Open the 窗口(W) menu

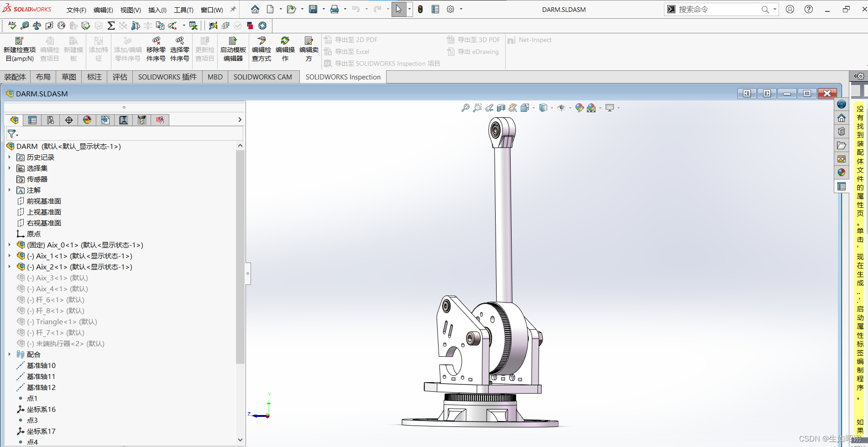(x=212, y=10)
